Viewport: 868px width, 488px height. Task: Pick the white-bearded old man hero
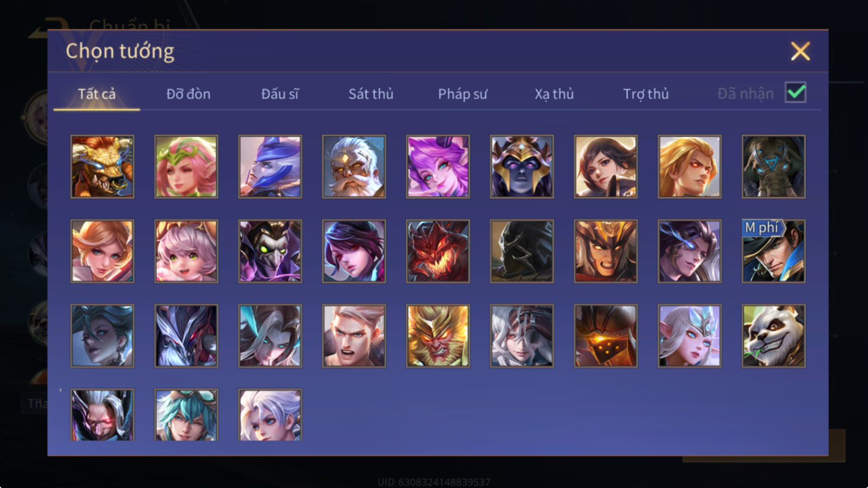tap(354, 167)
